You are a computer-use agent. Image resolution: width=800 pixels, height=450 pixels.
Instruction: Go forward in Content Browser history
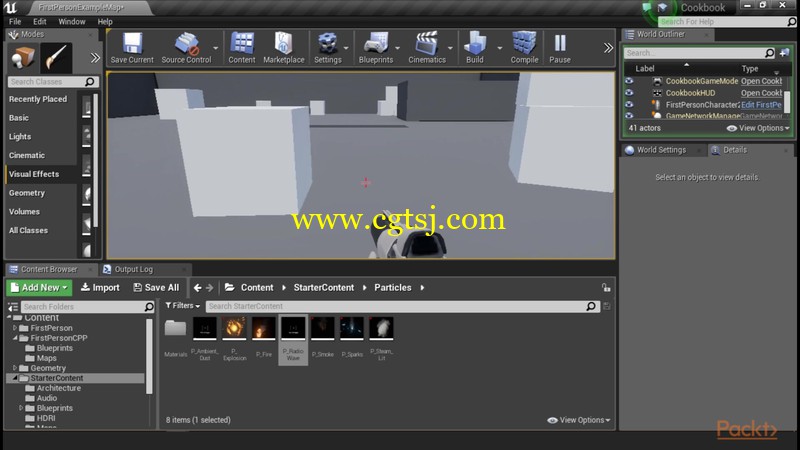click(210, 288)
